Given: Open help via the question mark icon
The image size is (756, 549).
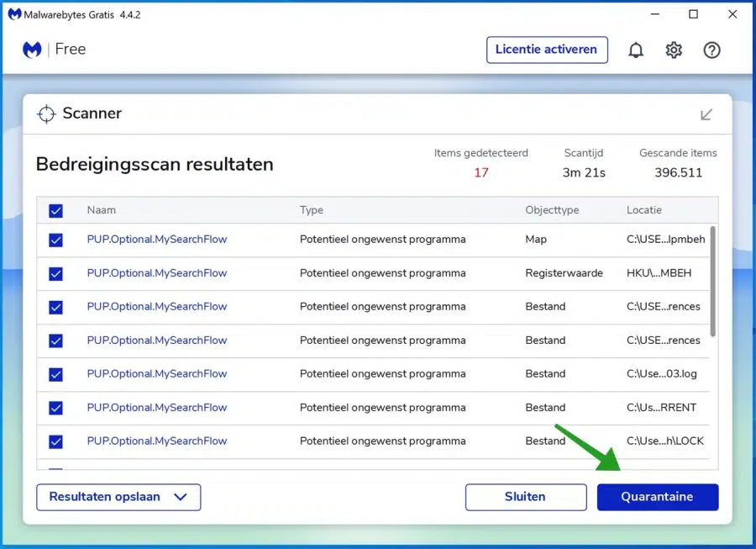Looking at the screenshot, I should (711, 50).
